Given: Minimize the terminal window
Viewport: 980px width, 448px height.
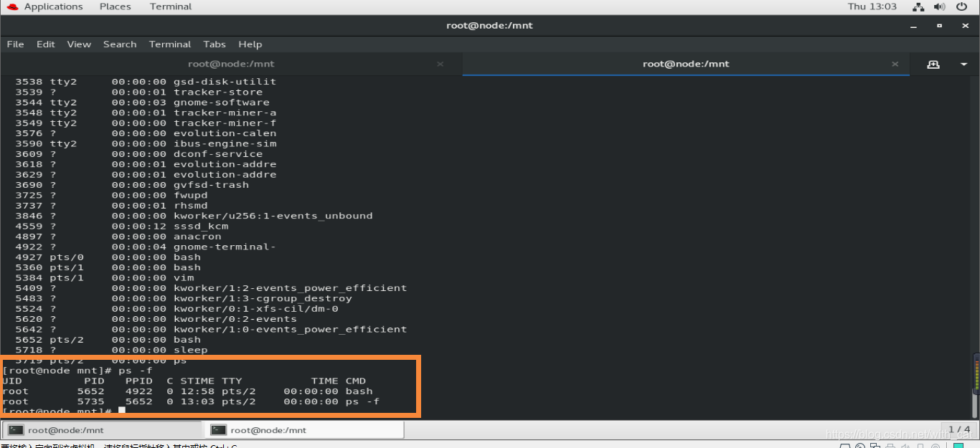Looking at the screenshot, I should click(x=914, y=26).
